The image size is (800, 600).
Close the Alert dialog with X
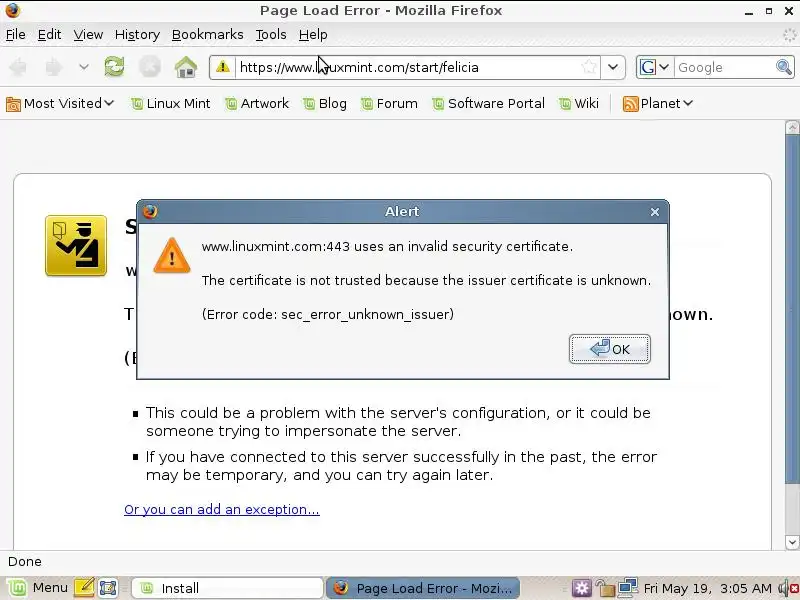[x=655, y=212]
